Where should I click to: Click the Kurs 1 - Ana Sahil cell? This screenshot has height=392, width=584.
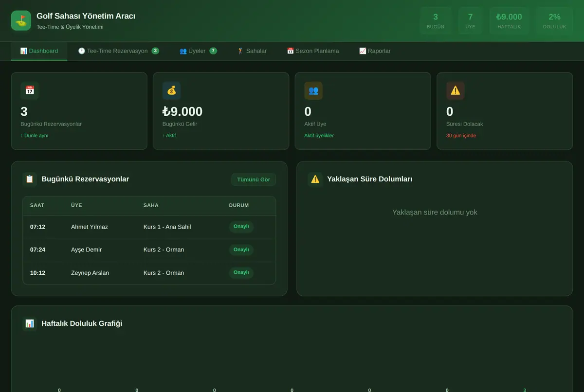coord(167,227)
